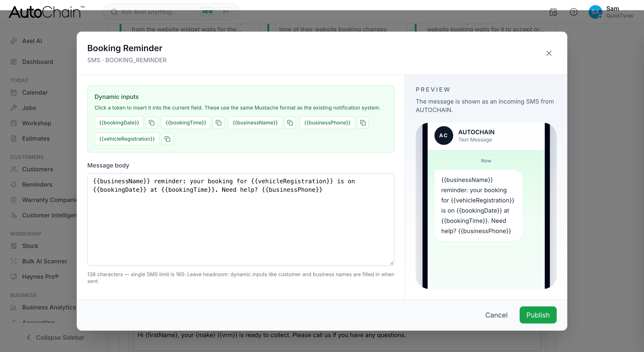Open Stock in sidebar
This screenshot has width=644, height=352.
coord(24,246)
